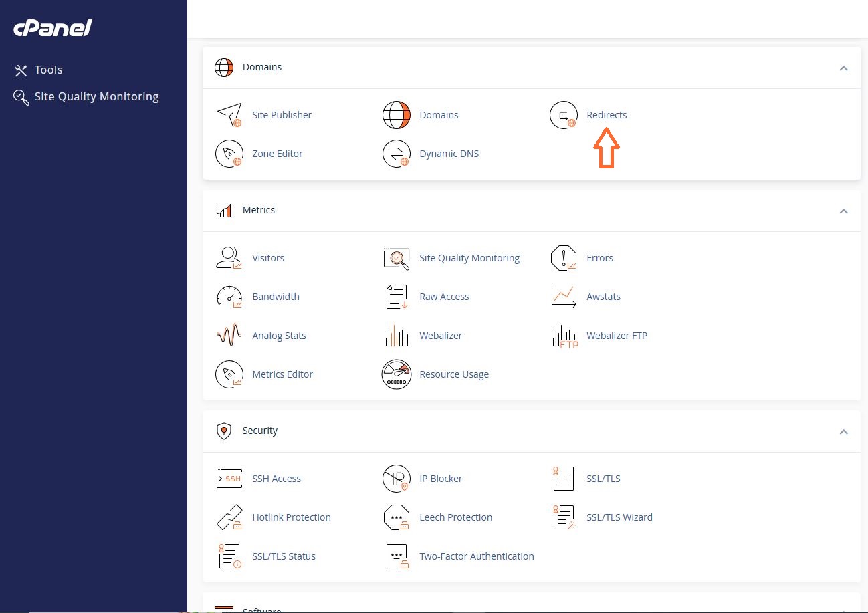The height and width of the screenshot is (613, 868).
Task: Select Site Quality Monitoring in sidebar
Action: pos(86,97)
